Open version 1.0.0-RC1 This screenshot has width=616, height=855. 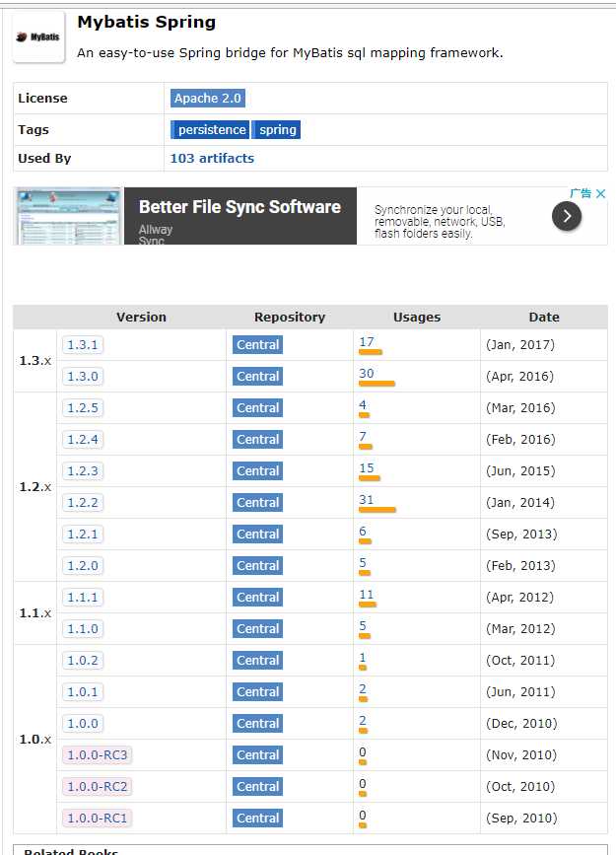pos(98,819)
